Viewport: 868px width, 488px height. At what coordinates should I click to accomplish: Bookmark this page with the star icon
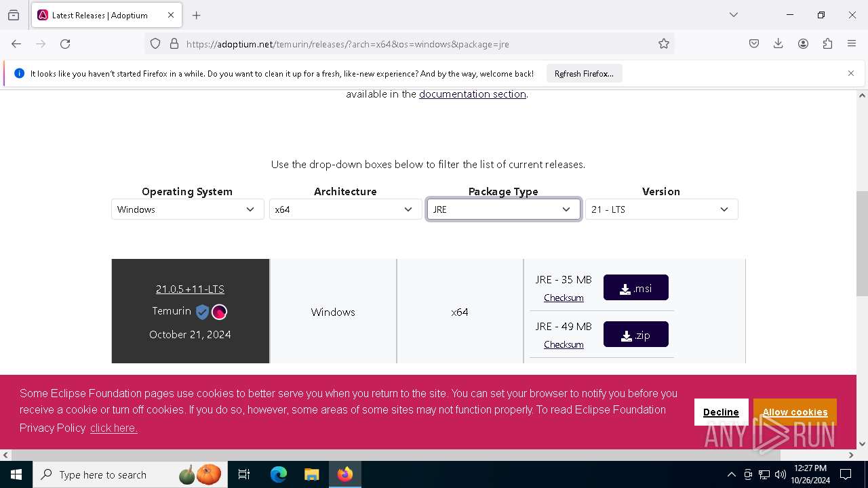664,43
